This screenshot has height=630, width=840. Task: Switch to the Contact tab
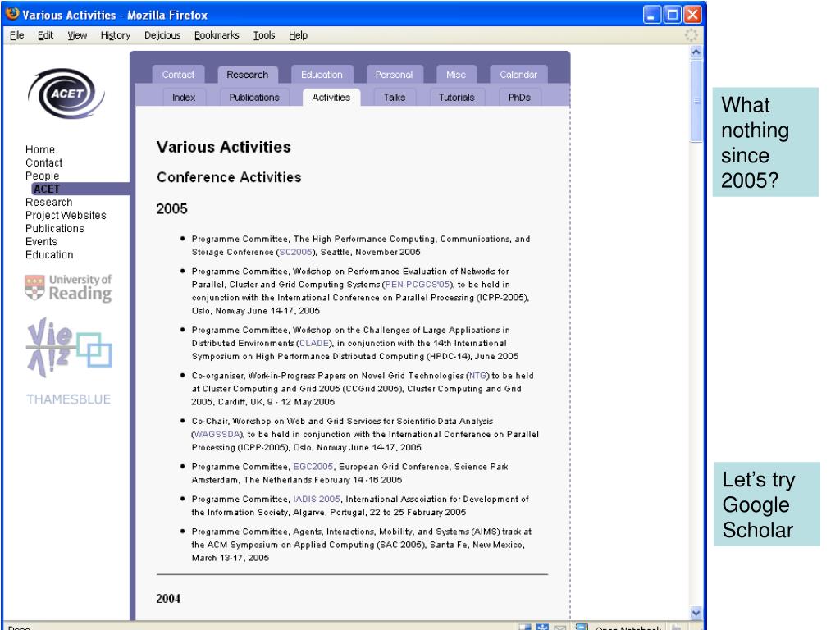[x=178, y=75]
